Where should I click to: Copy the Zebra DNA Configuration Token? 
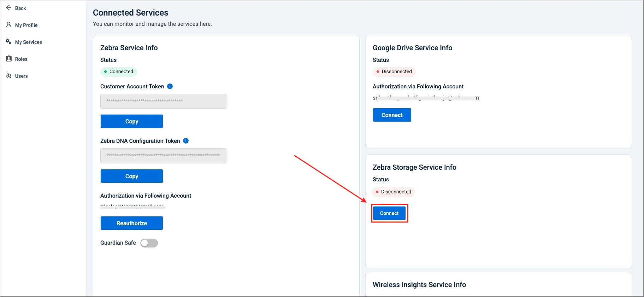(x=131, y=176)
